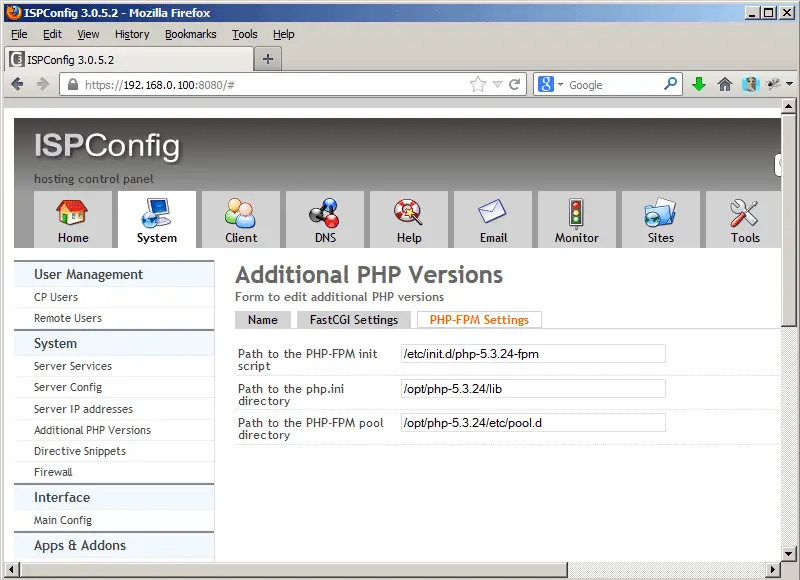Select the ISPConfig 3.0.5.2 browser tab
800x580 pixels.
click(x=129, y=60)
